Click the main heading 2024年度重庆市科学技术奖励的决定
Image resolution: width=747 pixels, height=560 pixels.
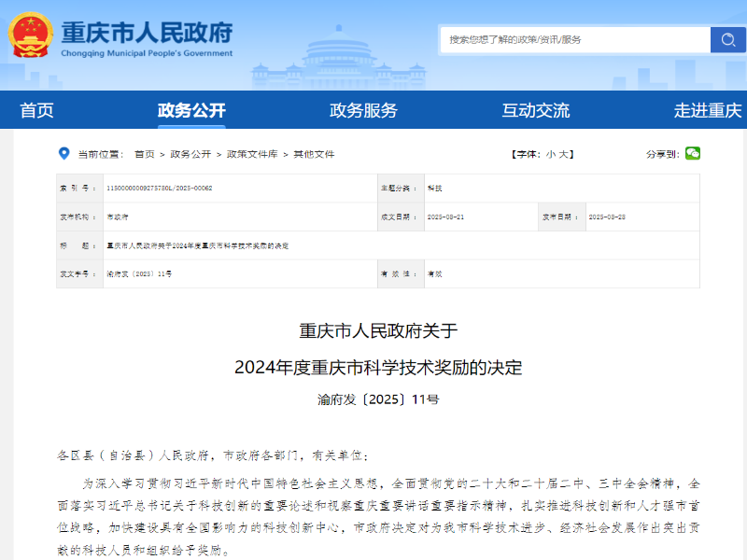point(378,367)
